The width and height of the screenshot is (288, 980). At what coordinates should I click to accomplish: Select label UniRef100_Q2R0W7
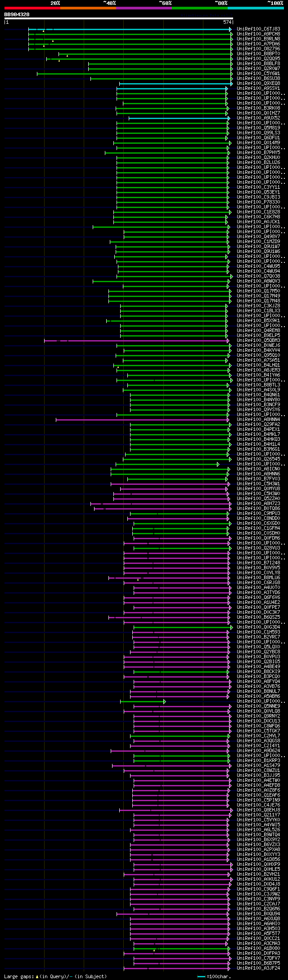coord(258,68)
